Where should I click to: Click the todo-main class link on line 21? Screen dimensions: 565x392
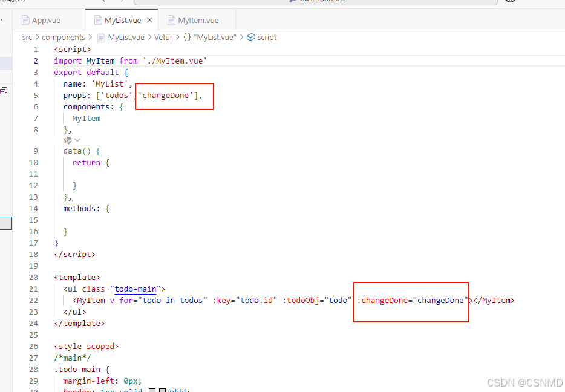[136, 289]
